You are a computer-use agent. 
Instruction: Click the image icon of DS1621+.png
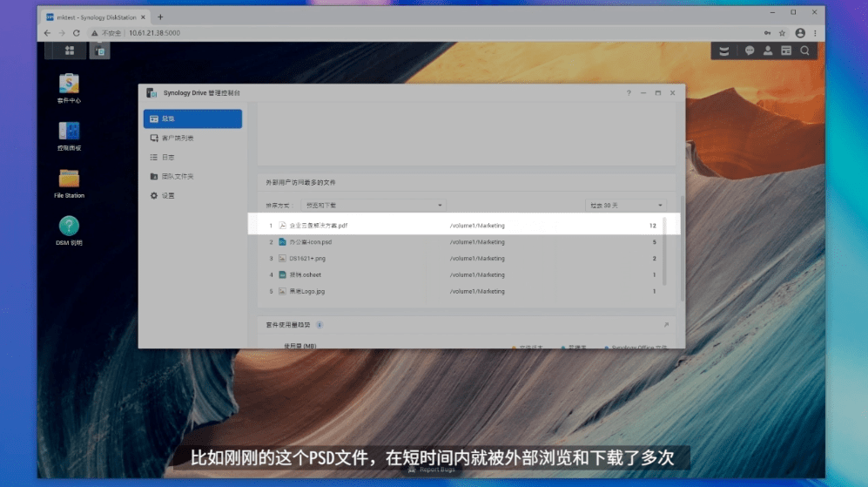[x=282, y=258]
